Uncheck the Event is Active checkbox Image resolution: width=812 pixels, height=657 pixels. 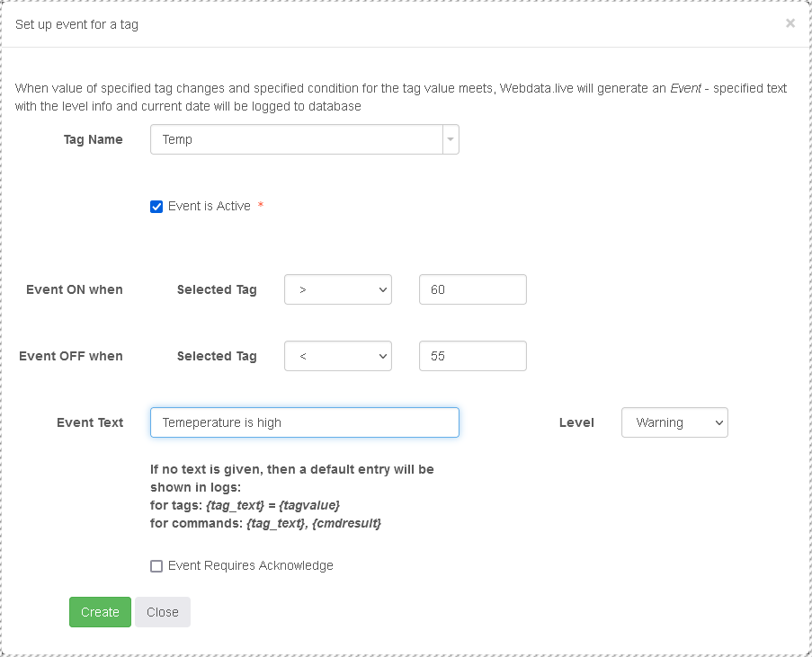156,207
